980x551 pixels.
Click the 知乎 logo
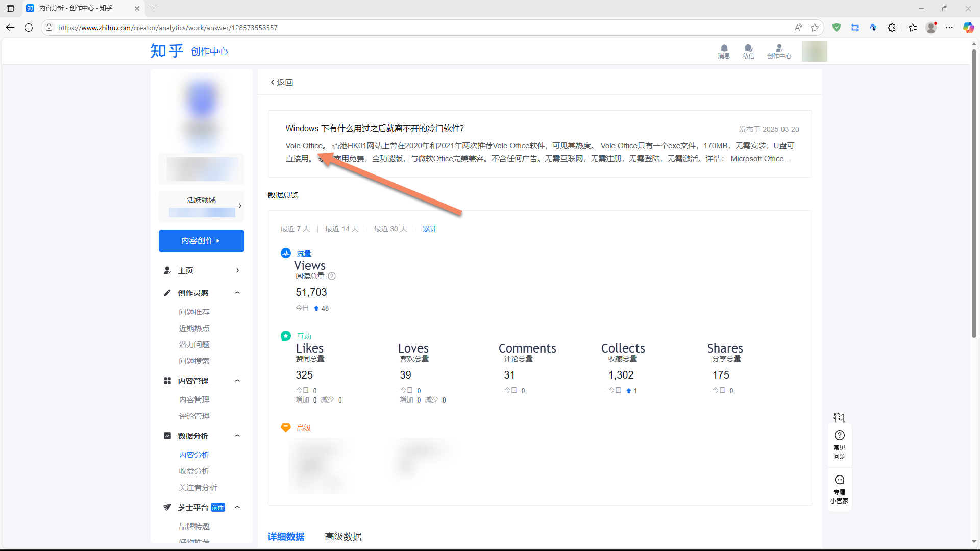pos(166,51)
